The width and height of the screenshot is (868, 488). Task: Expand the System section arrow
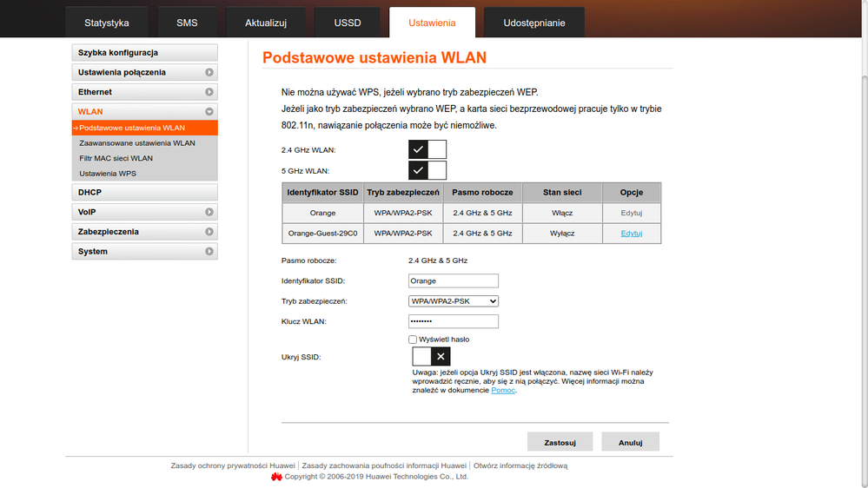coord(209,251)
